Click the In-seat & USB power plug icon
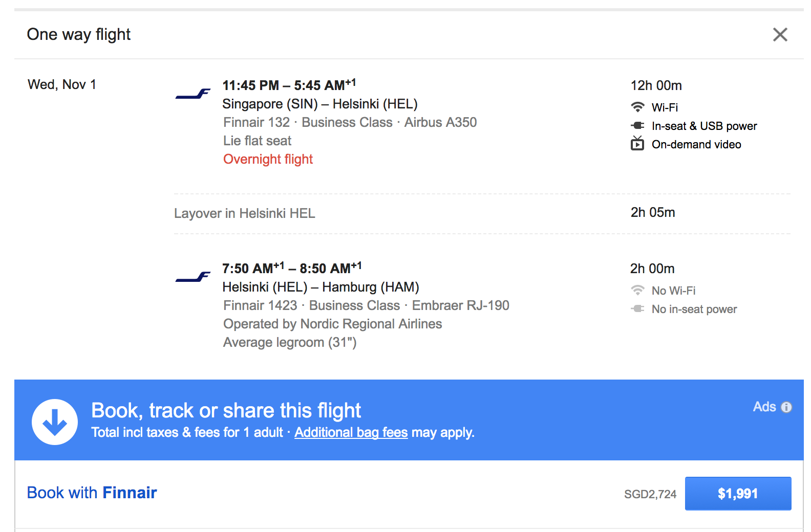 [x=637, y=126]
